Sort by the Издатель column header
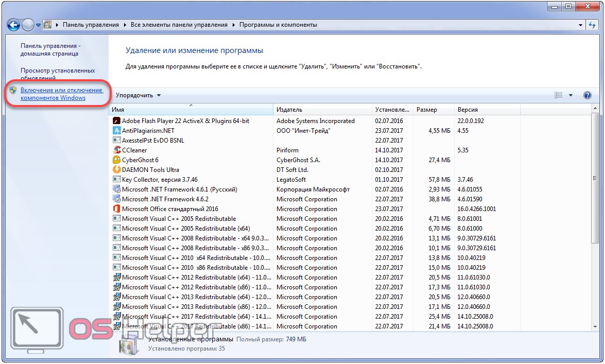The image size is (605, 364). click(x=322, y=110)
